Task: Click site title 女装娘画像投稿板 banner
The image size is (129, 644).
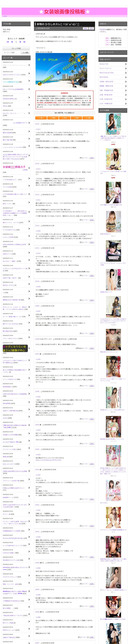Action: click(64, 11)
